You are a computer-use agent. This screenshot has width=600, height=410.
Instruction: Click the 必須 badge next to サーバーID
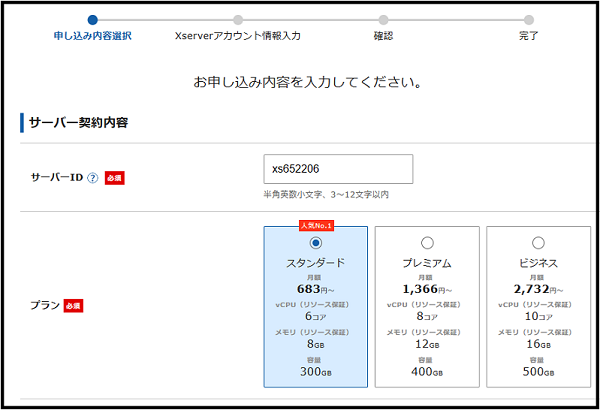point(115,178)
